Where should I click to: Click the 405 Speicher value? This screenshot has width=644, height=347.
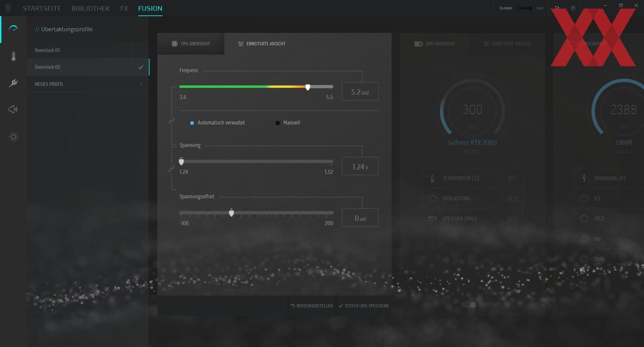click(512, 219)
